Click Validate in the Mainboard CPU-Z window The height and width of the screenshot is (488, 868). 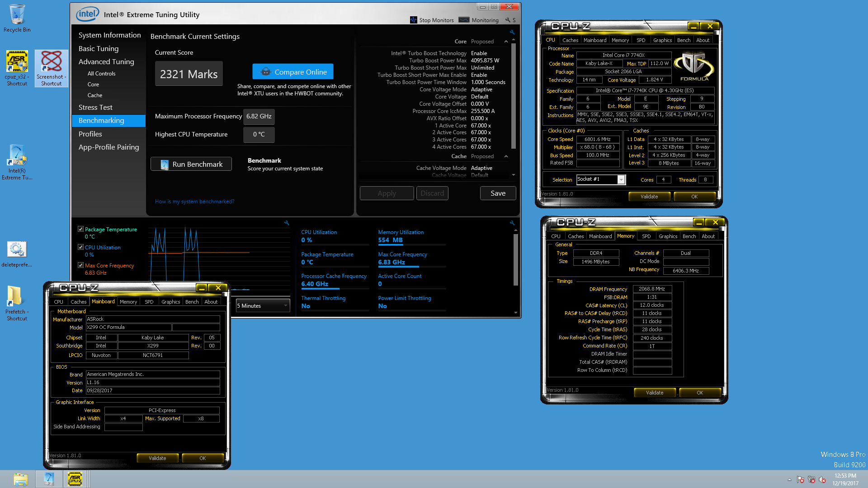coord(157,458)
